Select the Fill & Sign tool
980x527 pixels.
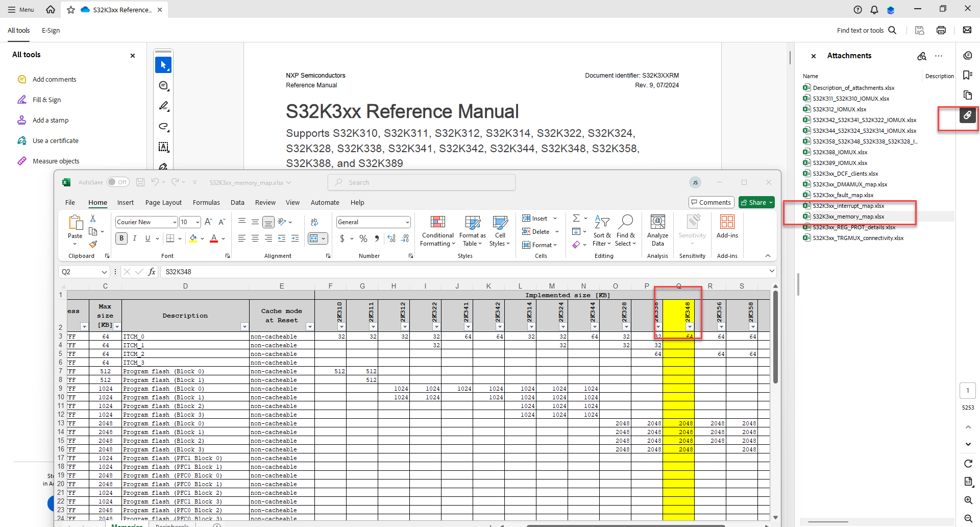(x=46, y=100)
